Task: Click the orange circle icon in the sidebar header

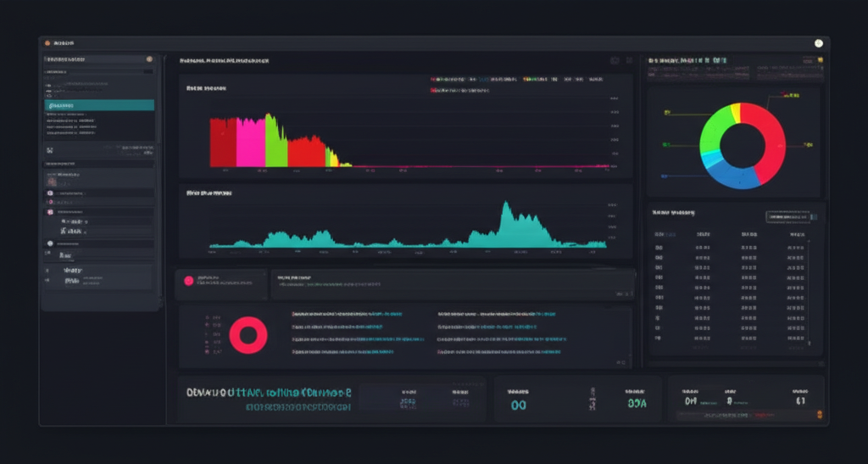Action: [x=149, y=59]
